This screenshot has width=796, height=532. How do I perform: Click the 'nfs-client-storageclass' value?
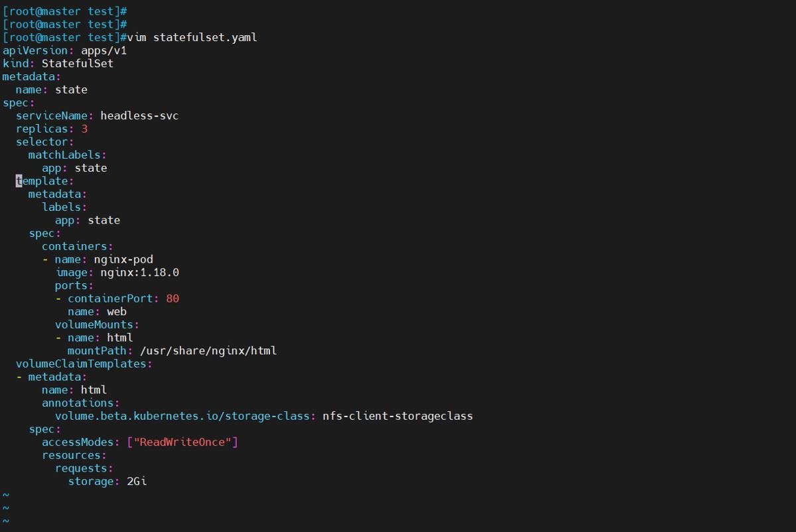[x=397, y=416]
